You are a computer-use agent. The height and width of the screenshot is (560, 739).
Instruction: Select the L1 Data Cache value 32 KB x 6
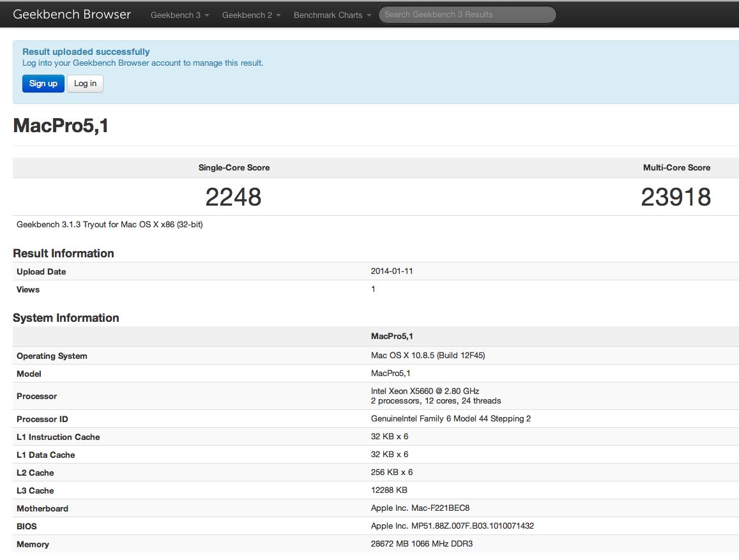point(390,455)
